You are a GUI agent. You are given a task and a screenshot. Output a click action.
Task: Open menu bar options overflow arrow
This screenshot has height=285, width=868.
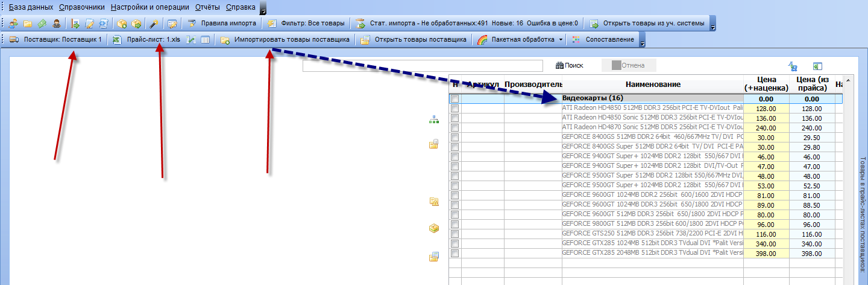263,8
